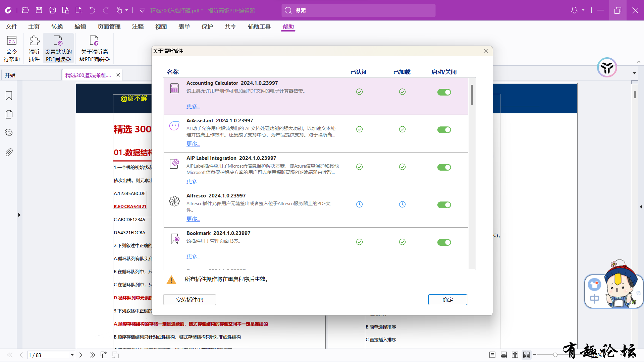This screenshot has height=362, width=644.
Task: Jump to last page arrow
Action: 92,355
